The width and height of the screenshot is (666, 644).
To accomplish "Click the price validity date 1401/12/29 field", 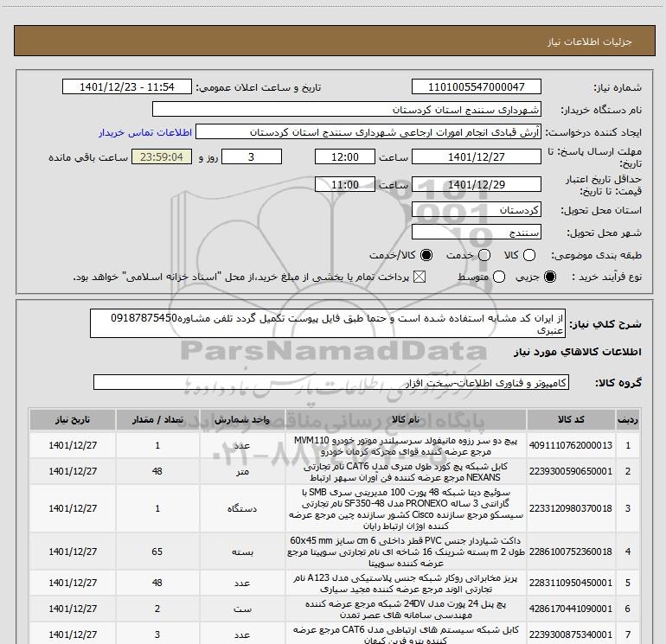I will [476, 184].
